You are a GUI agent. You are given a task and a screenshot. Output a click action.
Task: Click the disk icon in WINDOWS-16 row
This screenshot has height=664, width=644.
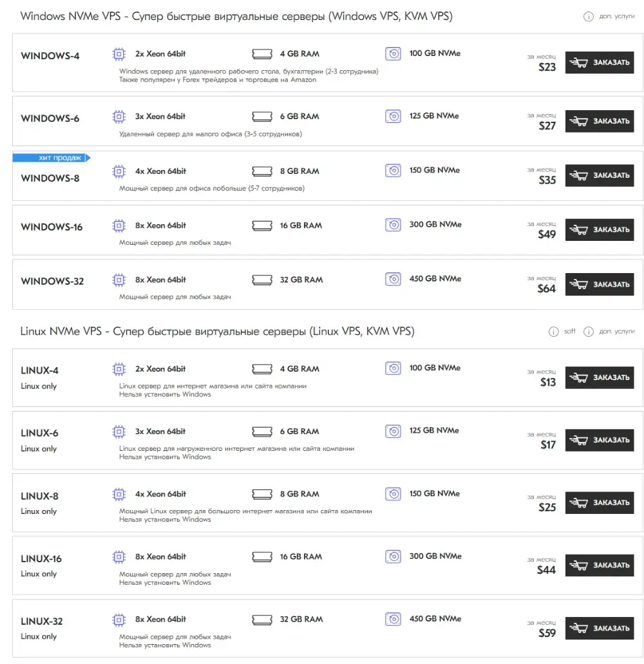click(x=393, y=225)
